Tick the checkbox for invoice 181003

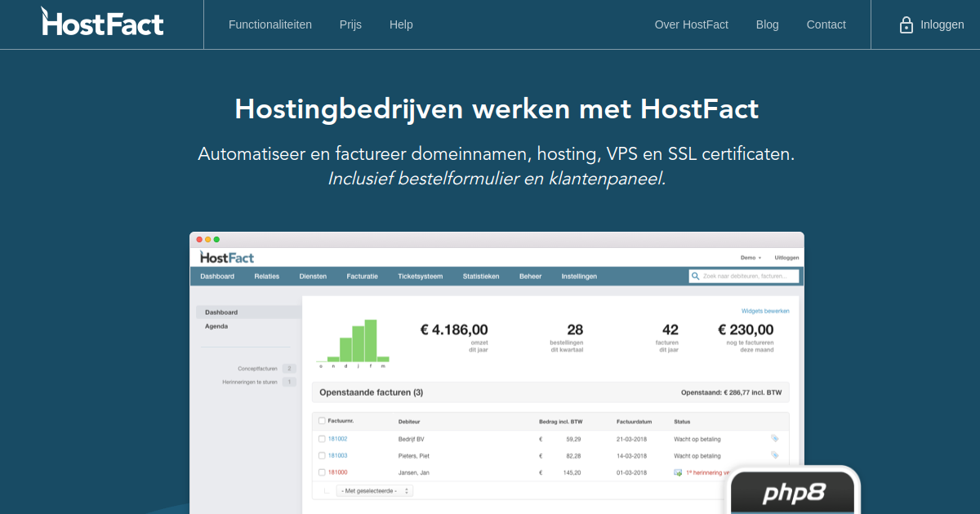(322, 456)
